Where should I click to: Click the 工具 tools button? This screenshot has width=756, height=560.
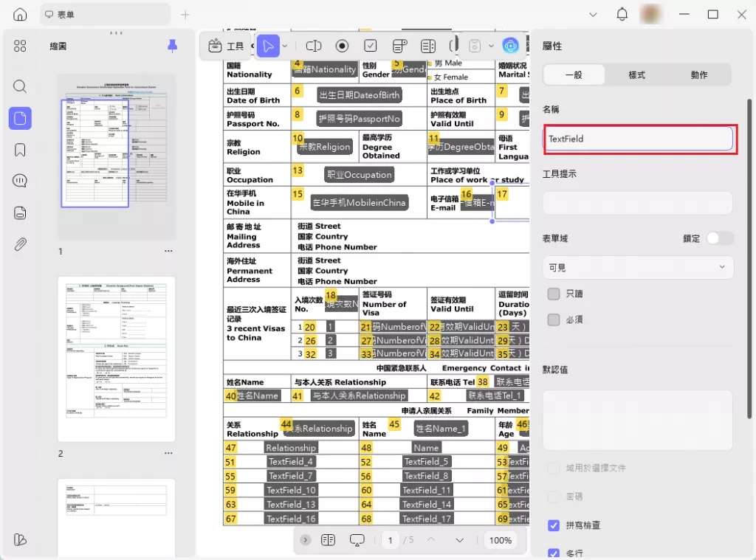(x=226, y=46)
